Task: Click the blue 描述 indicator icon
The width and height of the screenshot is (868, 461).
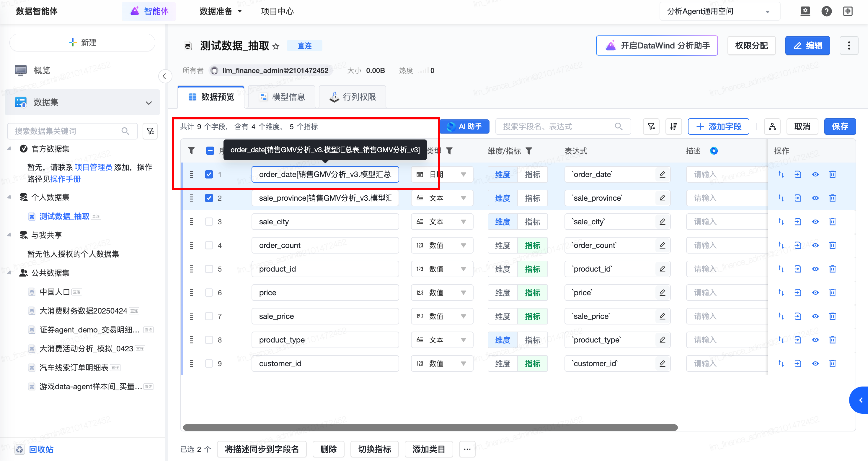Action: coord(713,151)
